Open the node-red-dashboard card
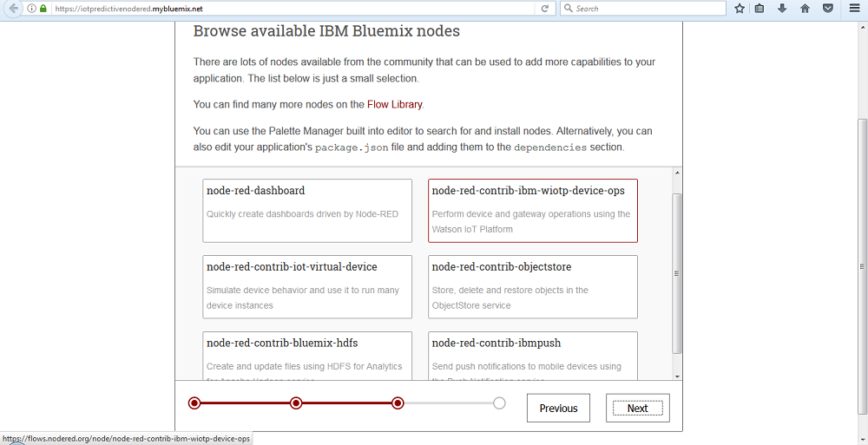 [307, 210]
